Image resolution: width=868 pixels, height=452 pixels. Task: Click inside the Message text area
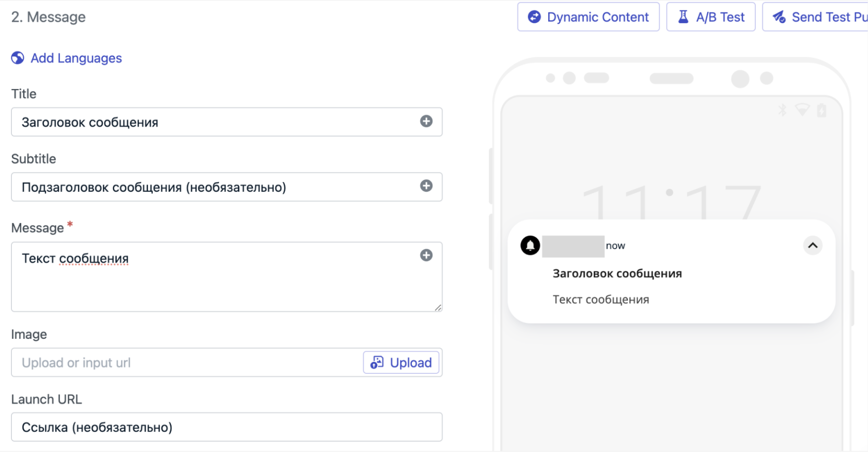click(x=227, y=277)
